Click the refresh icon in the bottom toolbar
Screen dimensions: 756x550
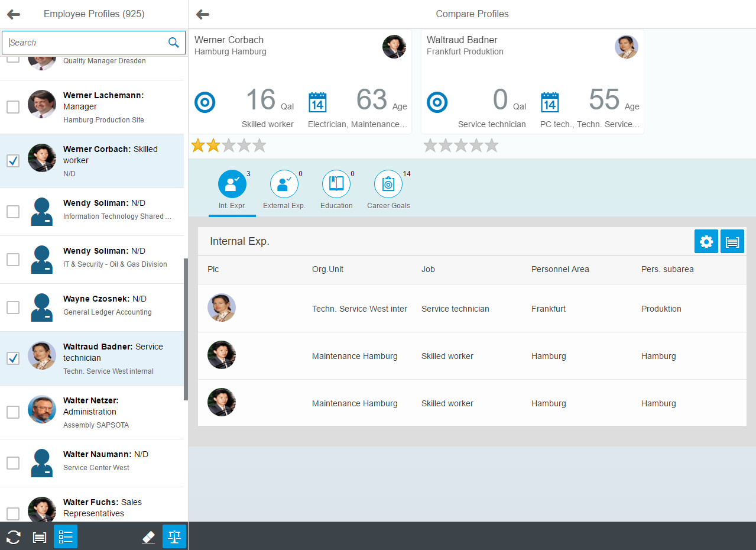tap(12, 536)
